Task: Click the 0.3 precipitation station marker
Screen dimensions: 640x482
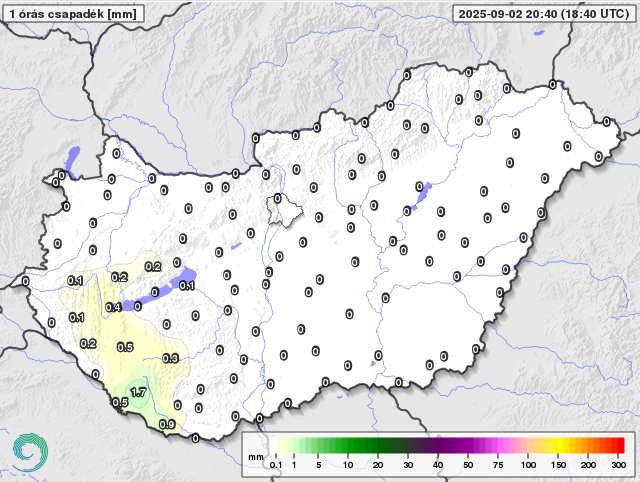Action: pyautogui.click(x=170, y=358)
